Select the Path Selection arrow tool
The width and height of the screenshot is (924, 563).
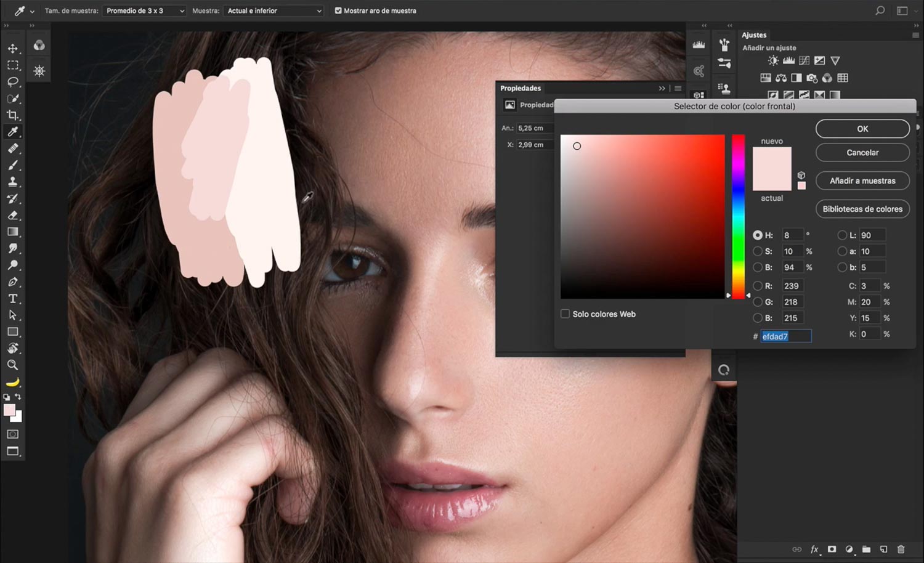click(x=13, y=315)
